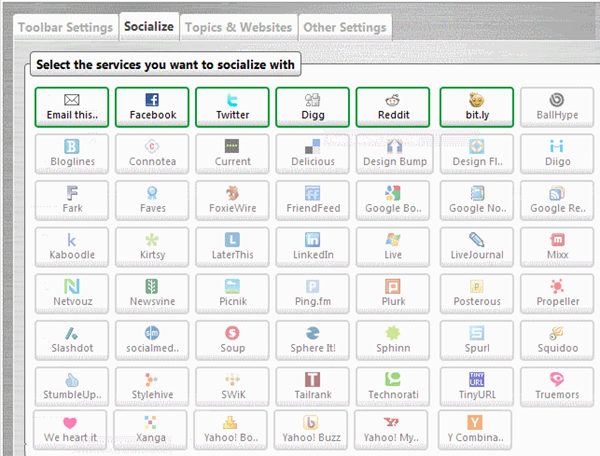Click the Stylehive service

tap(152, 387)
